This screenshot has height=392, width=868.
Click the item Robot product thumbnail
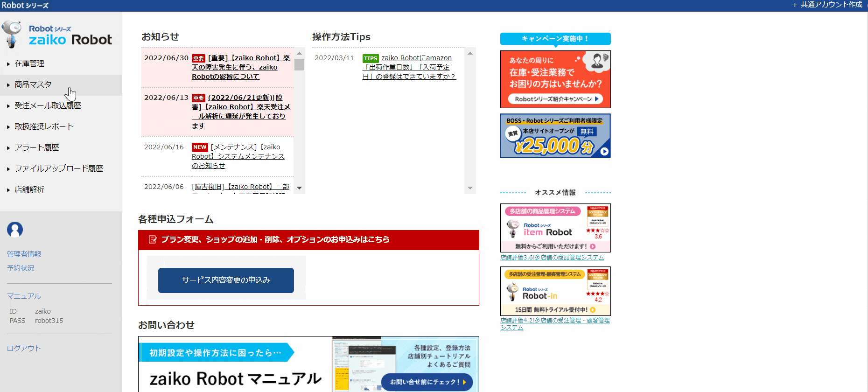coord(555,228)
